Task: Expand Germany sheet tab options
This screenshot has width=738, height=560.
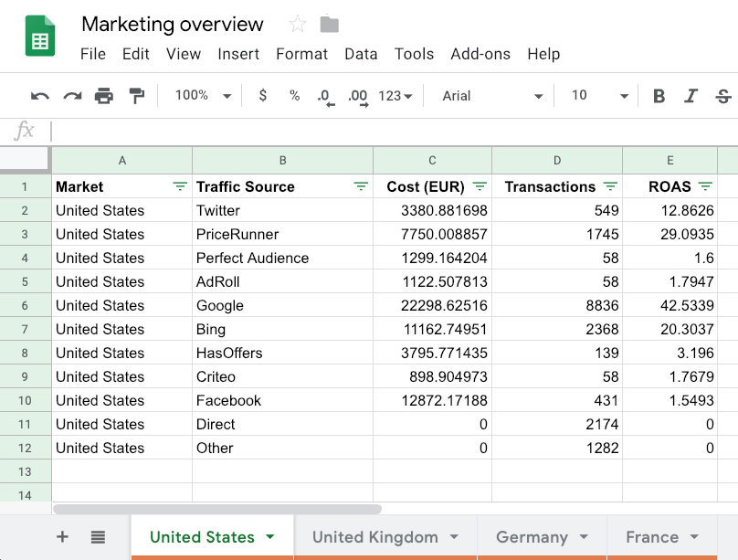Action: click(584, 536)
